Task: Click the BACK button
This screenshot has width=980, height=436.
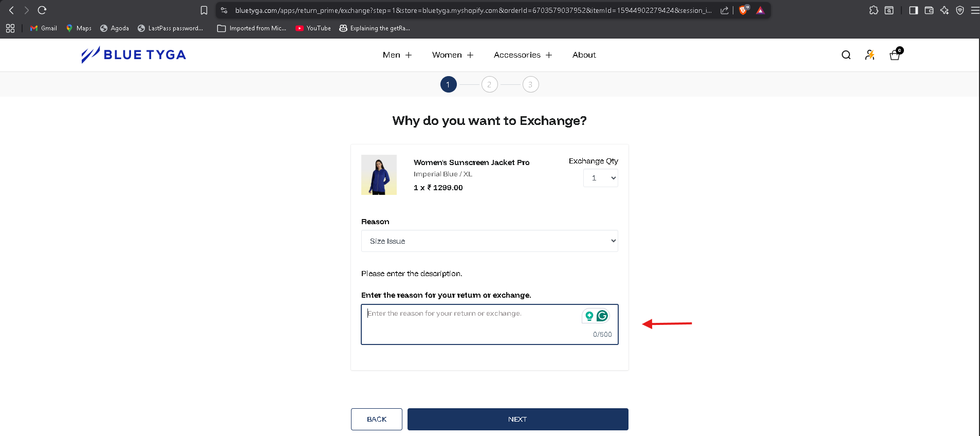Action: 377,420
